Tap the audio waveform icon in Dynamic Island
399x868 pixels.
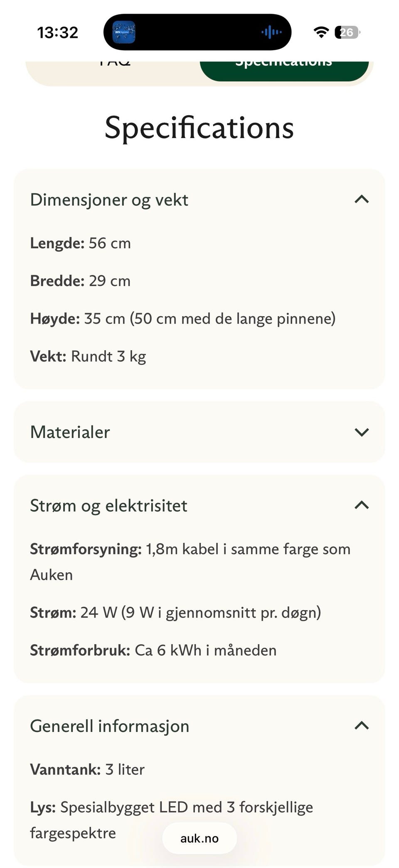(x=271, y=32)
